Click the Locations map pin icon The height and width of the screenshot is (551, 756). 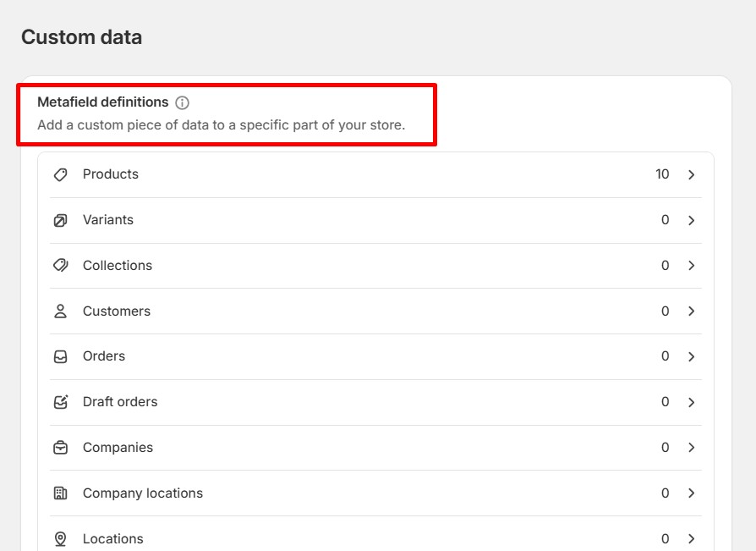tap(60, 538)
